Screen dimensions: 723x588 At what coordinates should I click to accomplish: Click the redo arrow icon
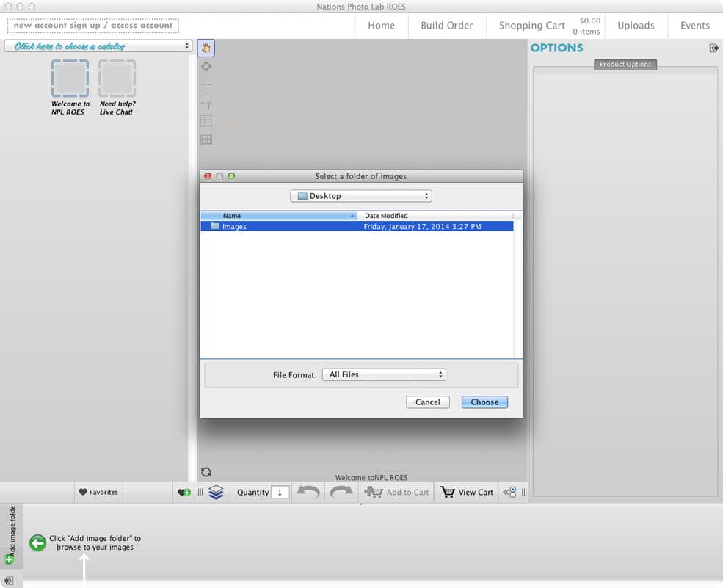coord(341,493)
